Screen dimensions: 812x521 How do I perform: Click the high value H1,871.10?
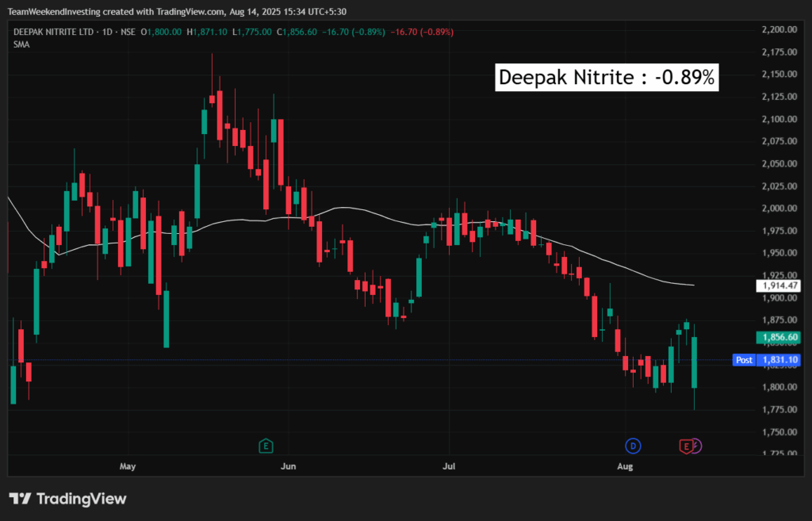207,32
